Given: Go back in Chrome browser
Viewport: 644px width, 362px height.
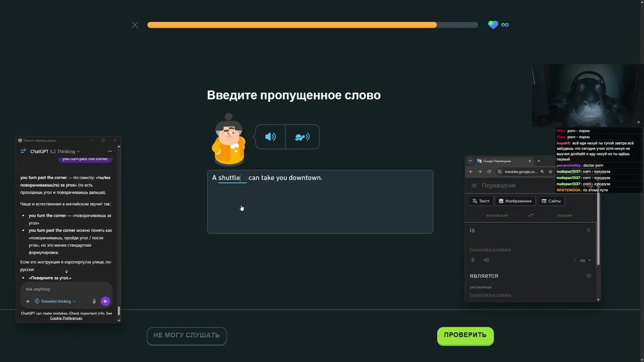Looking at the screenshot, I should [471, 171].
